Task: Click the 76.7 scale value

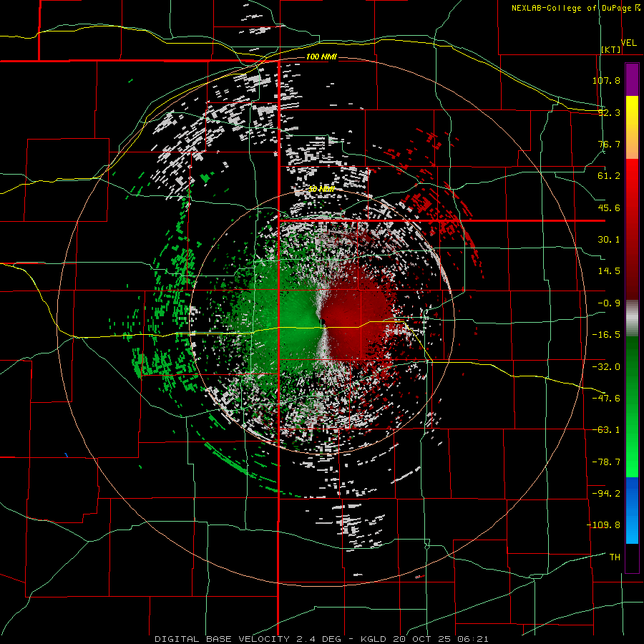Action: 609,144
